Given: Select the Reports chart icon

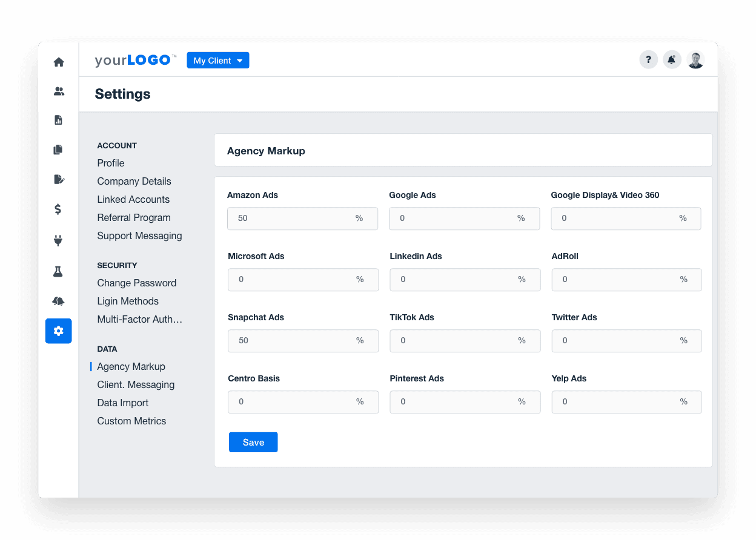Looking at the screenshot, I should click(x=58, y=120).
